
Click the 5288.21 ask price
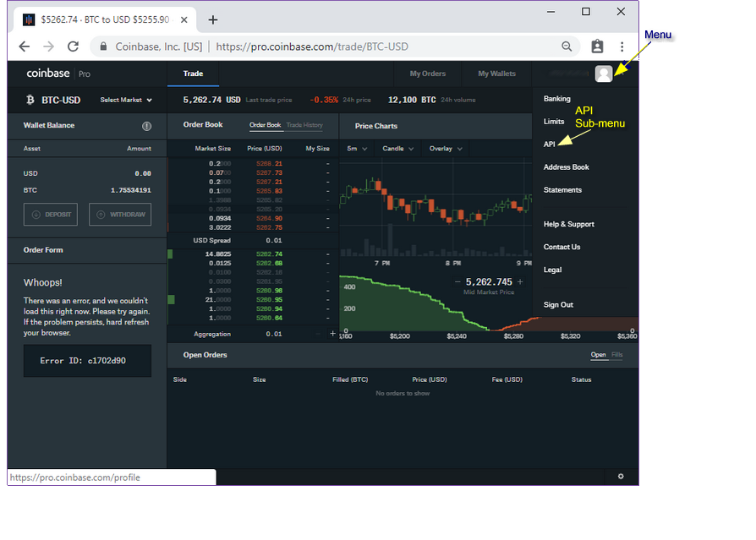(x=270, y=163)
